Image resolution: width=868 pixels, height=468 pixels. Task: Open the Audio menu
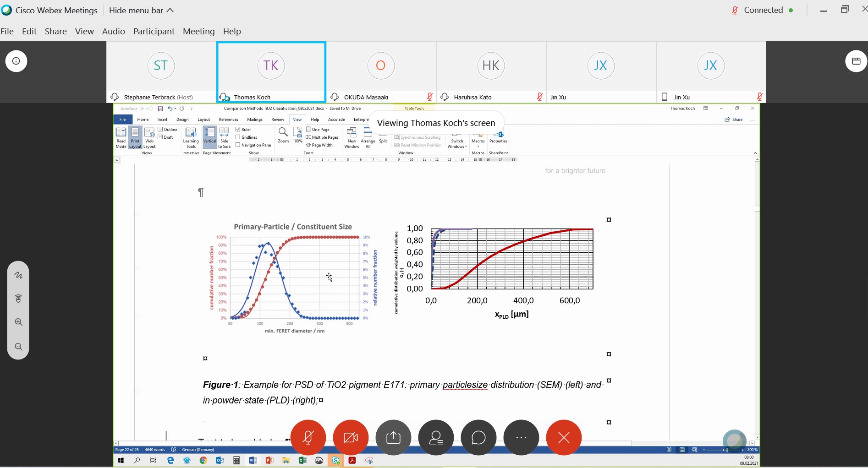coord(113,32)
